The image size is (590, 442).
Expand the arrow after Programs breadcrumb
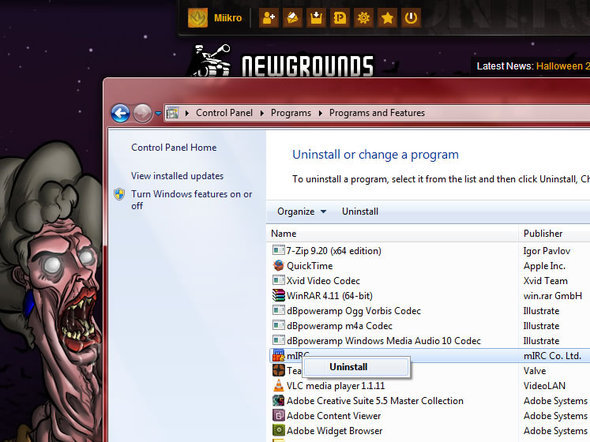[x=320, y=113]
